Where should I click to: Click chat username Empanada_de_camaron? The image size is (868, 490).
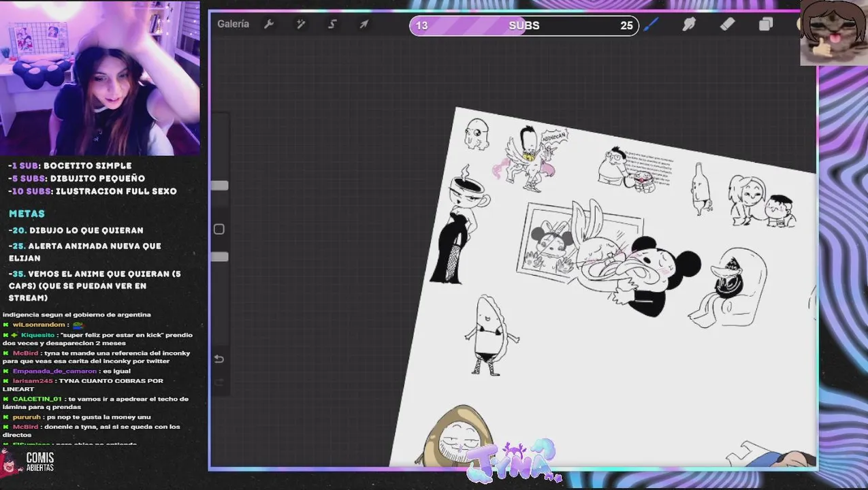coord(54,371)
